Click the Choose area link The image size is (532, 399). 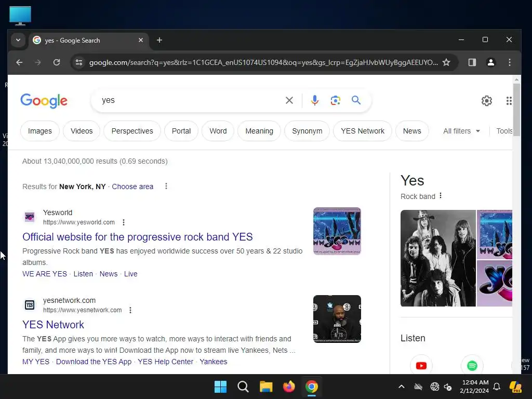tap(132, 187)
